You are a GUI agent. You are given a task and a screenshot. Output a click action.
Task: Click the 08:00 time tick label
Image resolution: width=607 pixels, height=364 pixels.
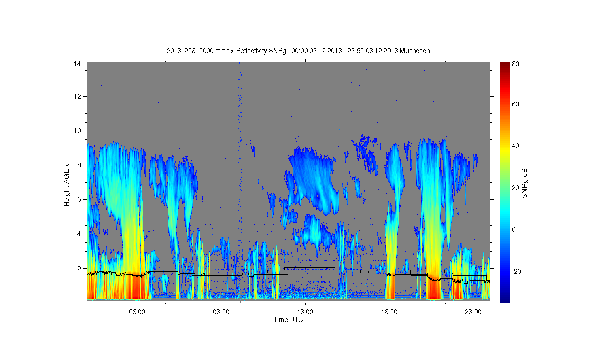(x=221, y=312)
